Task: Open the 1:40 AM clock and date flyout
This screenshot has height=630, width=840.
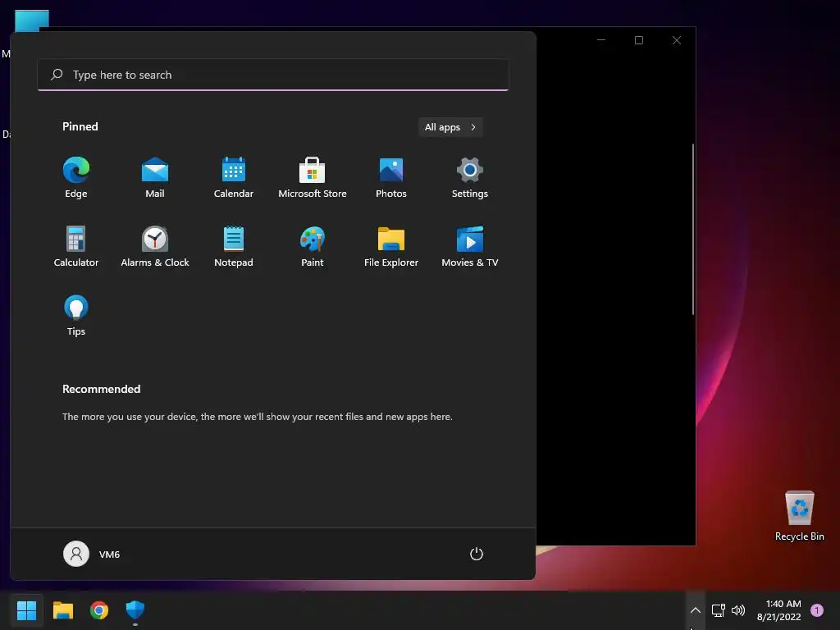Action: (x=779, y=610)
